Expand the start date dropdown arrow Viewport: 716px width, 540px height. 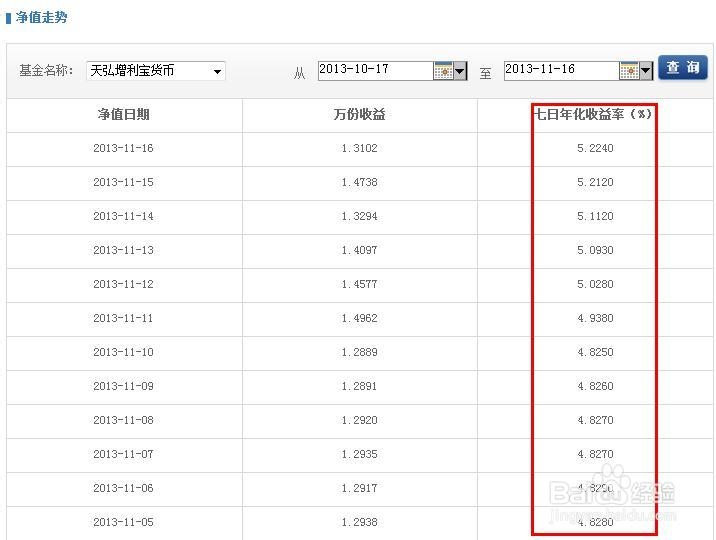click(460, 71)
